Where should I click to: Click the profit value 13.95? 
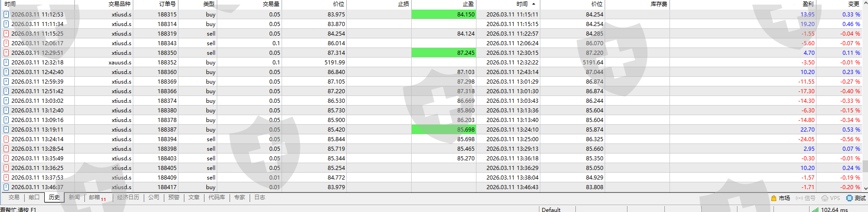(807, 15)
